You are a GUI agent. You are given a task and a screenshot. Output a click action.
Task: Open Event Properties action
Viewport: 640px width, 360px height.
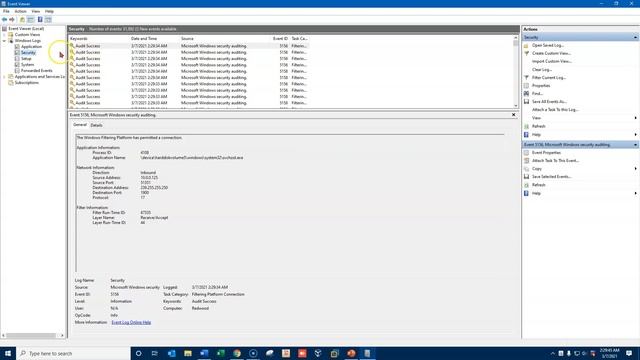pos(546,153)
